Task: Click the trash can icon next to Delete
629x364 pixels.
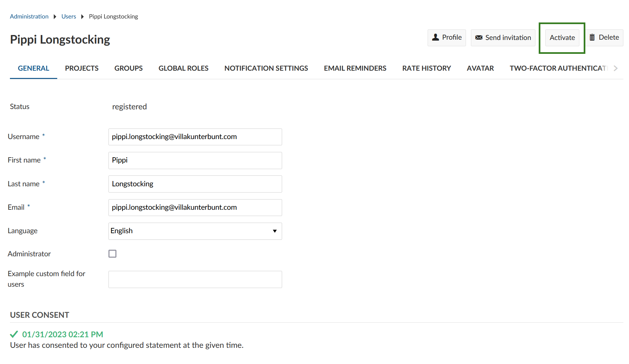Action: pos(592,37)
